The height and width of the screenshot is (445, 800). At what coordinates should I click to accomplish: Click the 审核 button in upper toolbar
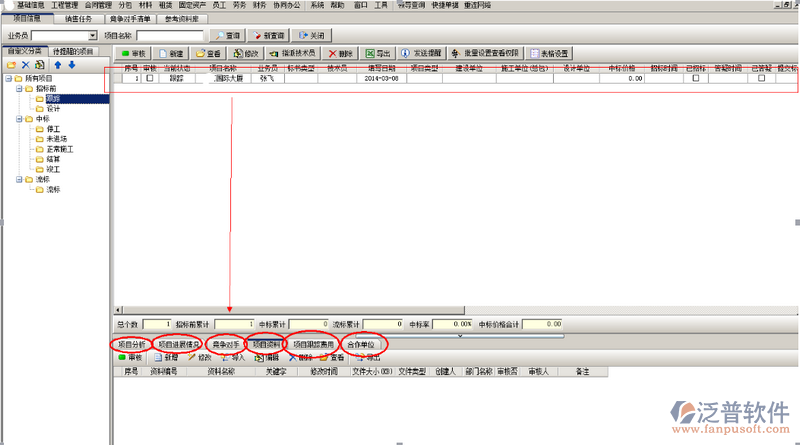[134, 53]
